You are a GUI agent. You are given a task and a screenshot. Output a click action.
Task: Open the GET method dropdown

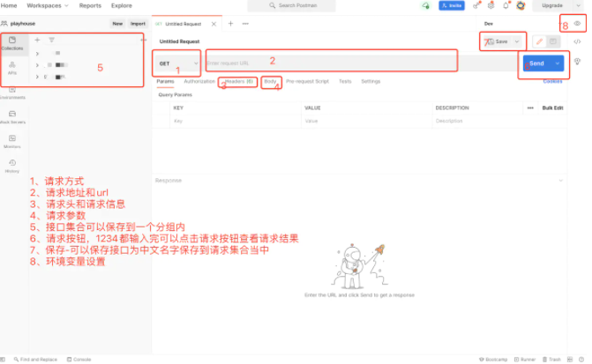click(x=177, y=63)
